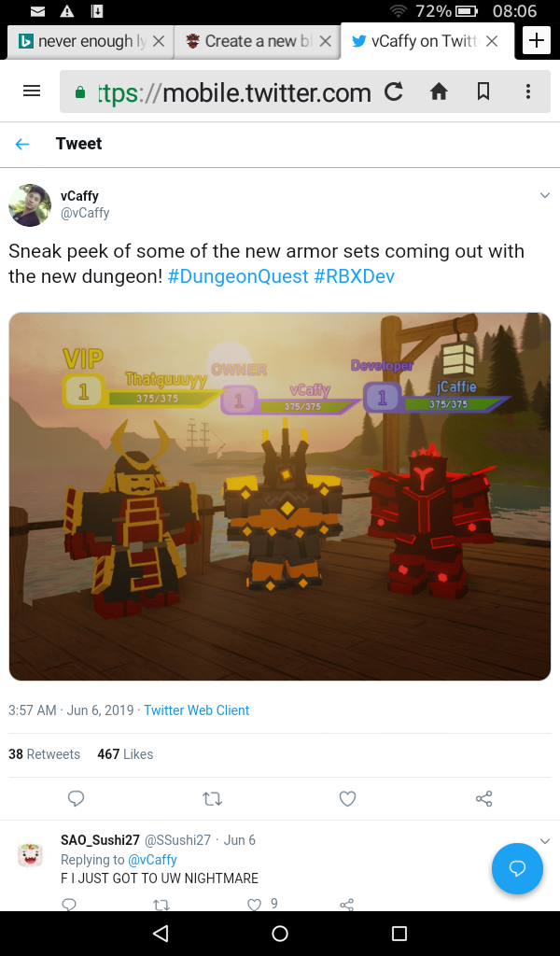Screen dimensions: 560x956
Task: Open the hamburger menu beside the address bar
Action: pyautogui.click(x=32, y=91)
